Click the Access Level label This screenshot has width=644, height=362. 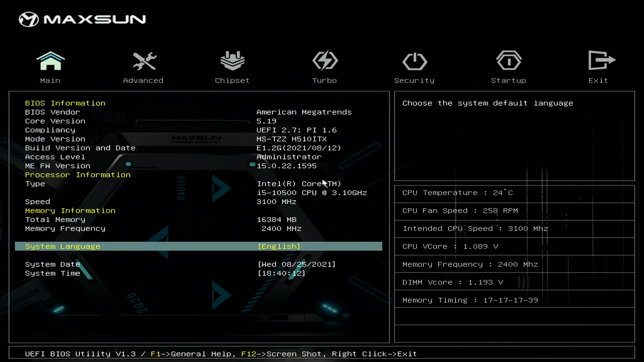55,157
